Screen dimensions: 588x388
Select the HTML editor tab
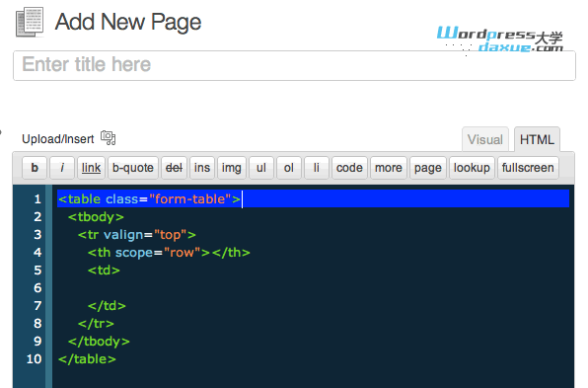(537, 139)
